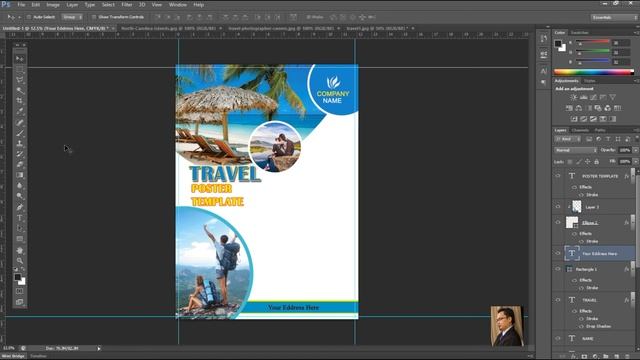Image resolution: width=640 pixels, height=360 pixels.
Task: Select the Gradient tool
Action: point(20,175)
